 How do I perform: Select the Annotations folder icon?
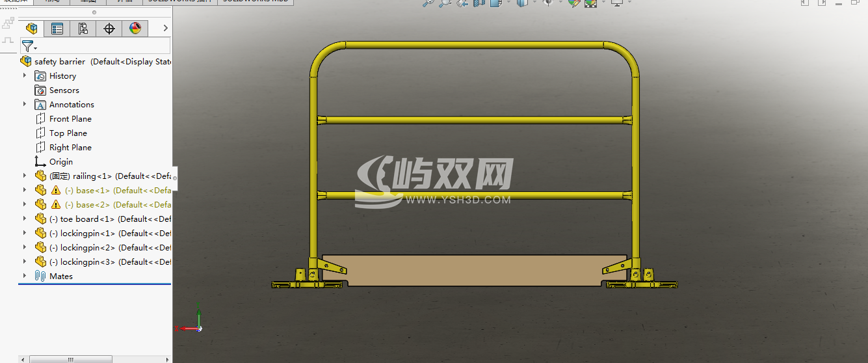pos(40,105)
